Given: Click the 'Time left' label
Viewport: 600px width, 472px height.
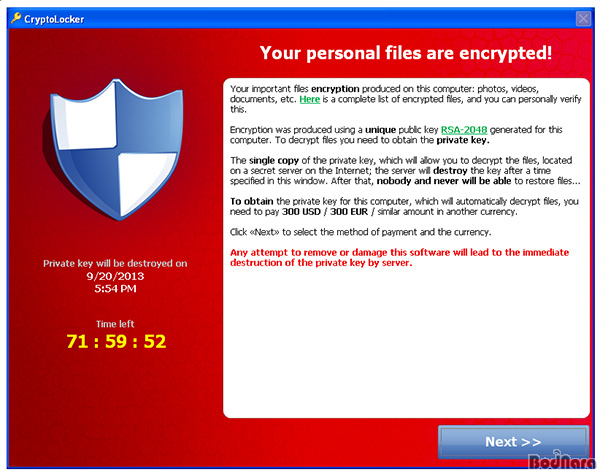Looking at the screenshot, I should [115, 324].
